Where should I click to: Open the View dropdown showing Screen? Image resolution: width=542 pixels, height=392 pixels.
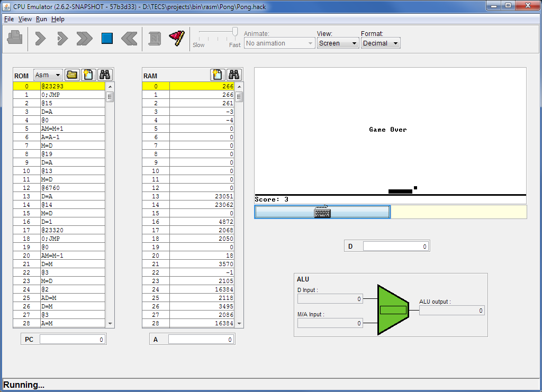click(338, 43)
